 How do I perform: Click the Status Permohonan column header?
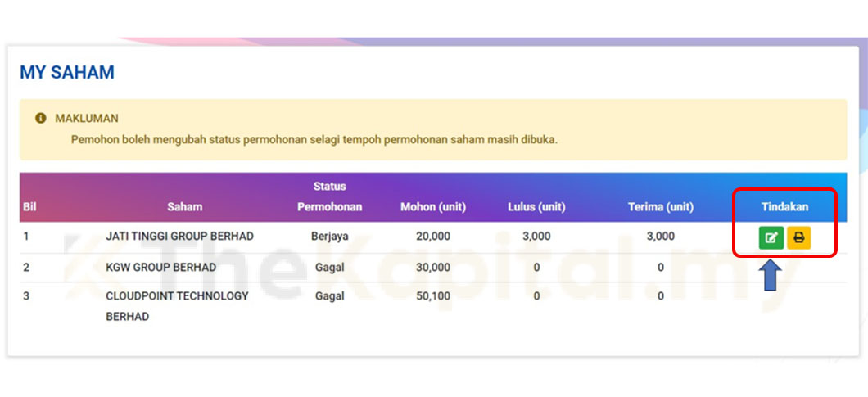pyautogui.click(x=329, y=196)
